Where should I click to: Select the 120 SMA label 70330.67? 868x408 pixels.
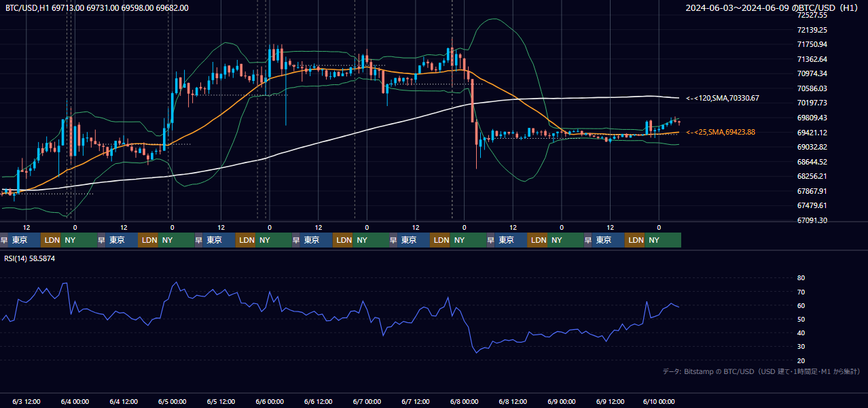(723, 99)
